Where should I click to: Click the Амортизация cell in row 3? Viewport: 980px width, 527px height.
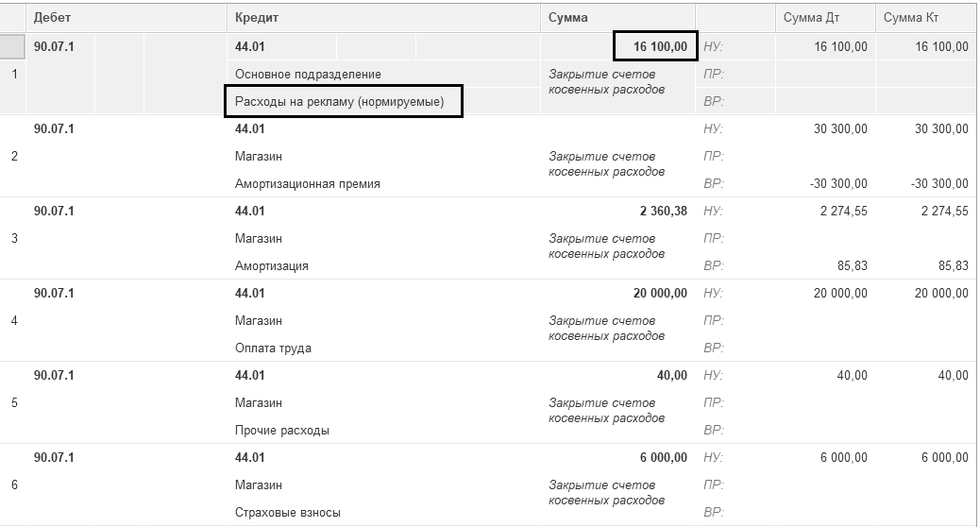coord(272,266)
